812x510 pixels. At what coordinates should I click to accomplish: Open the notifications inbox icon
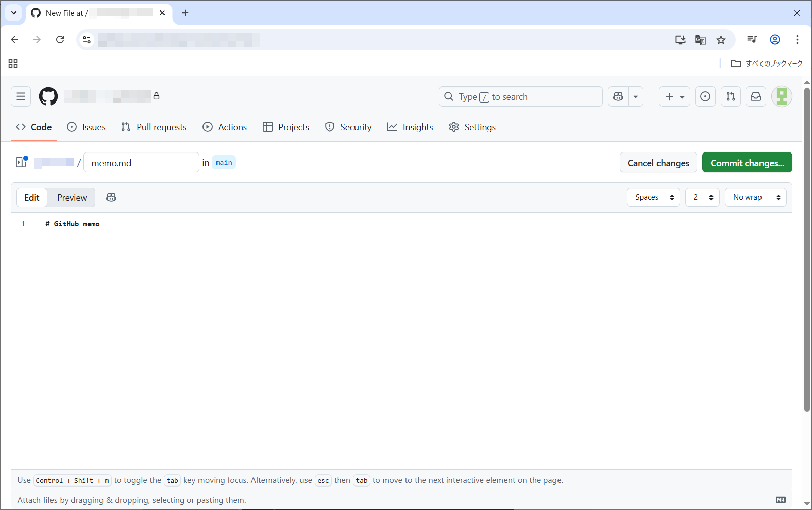pyautogui.click(x=756, y=96)
